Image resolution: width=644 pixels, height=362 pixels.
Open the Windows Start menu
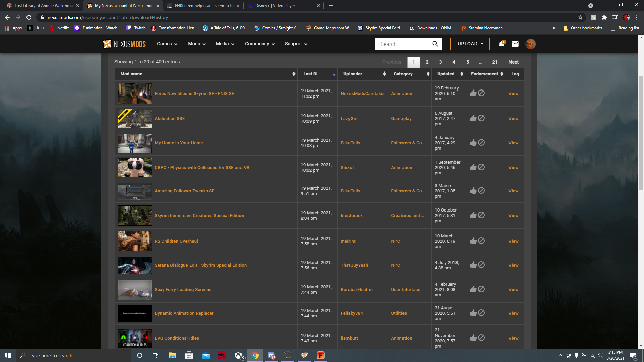coord(8,355)
